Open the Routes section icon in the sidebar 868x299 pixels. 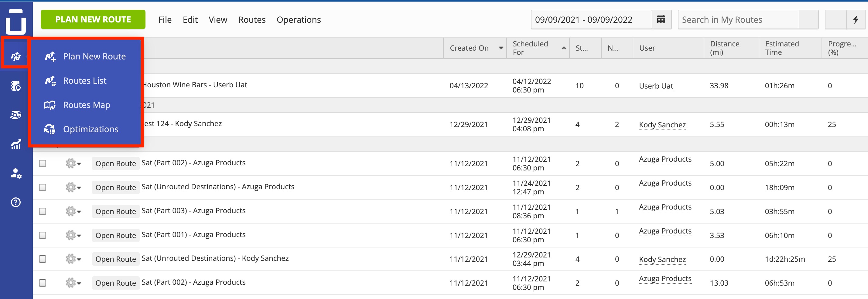pyautogui.click(x=16, y=56)
